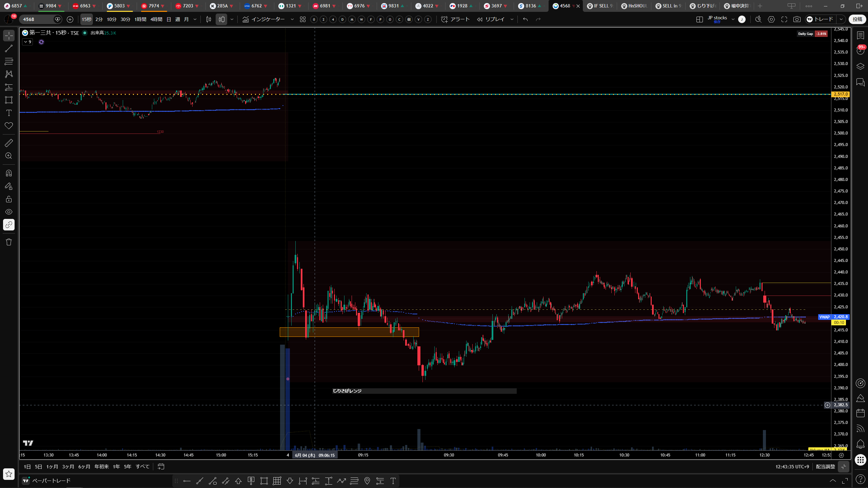This screenshot has width=868, height=488.
Task: Open indicator templates four-squares icon
Action: click(x=303, y=19)
